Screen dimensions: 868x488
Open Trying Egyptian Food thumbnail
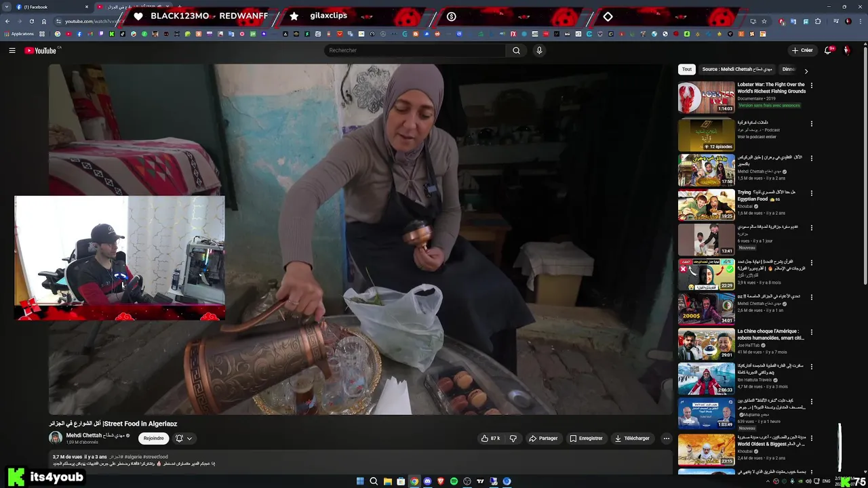(706, 205)
